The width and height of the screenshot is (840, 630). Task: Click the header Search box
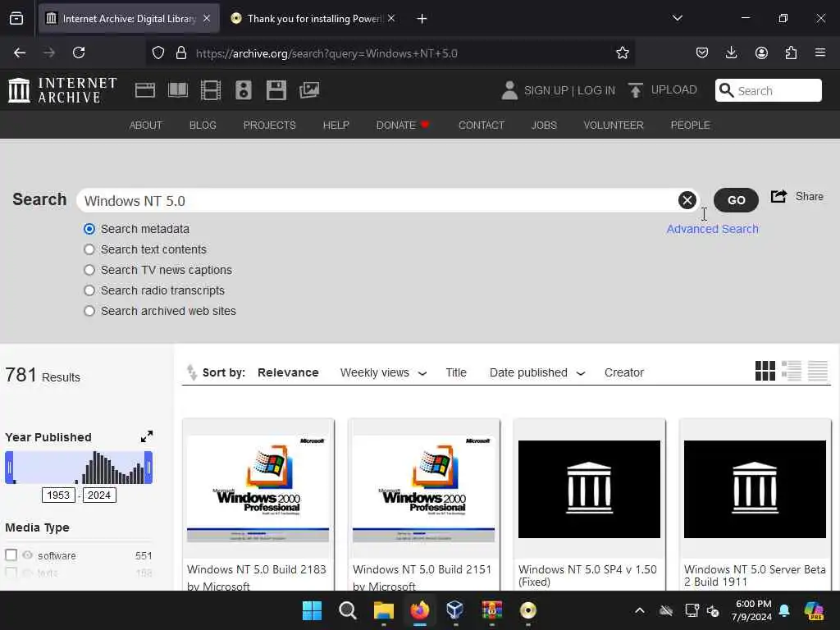tap(768, 90)
